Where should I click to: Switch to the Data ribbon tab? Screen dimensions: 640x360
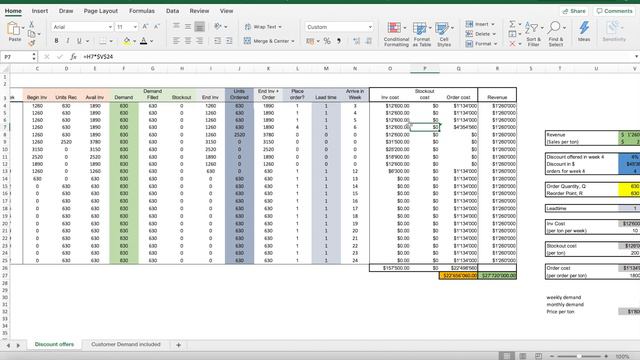coord(172,11)
